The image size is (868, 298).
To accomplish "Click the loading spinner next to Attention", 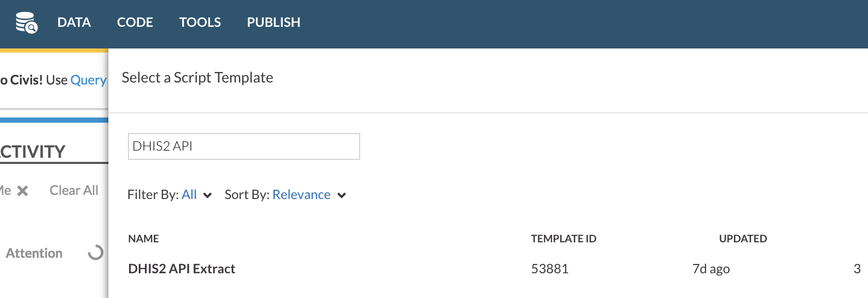I will coord(95,252).
